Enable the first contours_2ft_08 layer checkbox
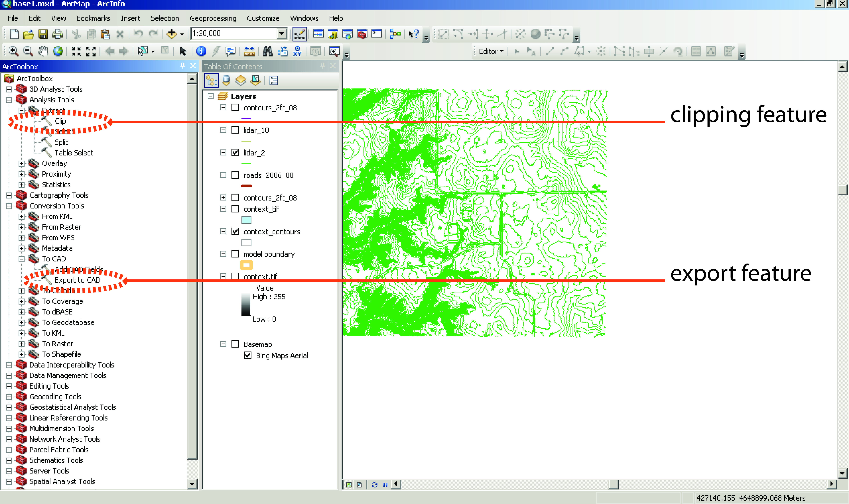849x504 pixels. 235,108
